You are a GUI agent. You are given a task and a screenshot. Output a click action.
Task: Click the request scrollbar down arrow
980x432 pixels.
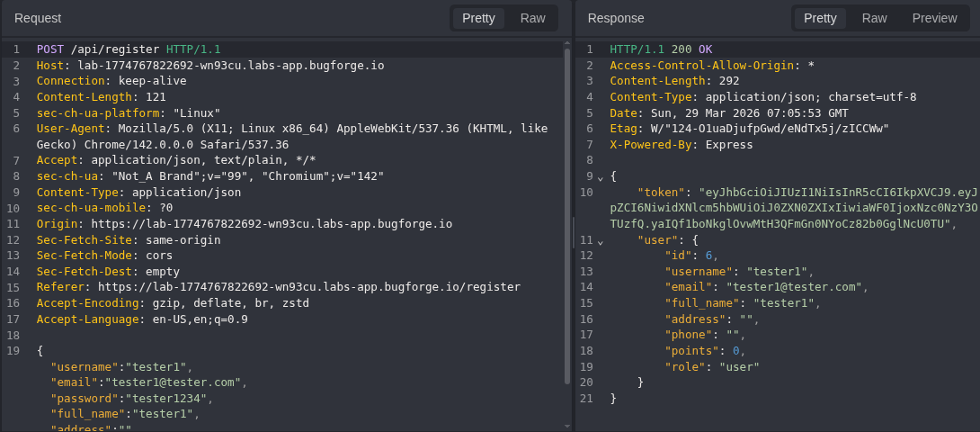[567, 426]
